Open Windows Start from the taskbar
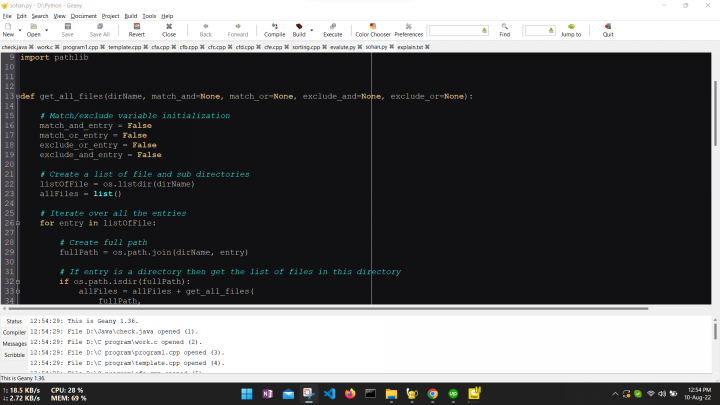Screen dimensions: 720x405 (247, 394)
